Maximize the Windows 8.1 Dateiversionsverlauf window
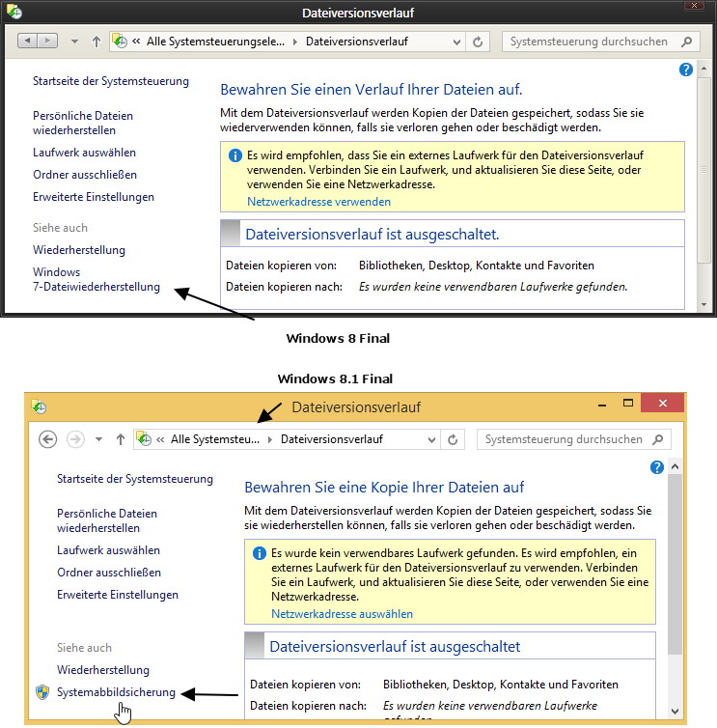The image size is (717, 728). tap(628, 403)
